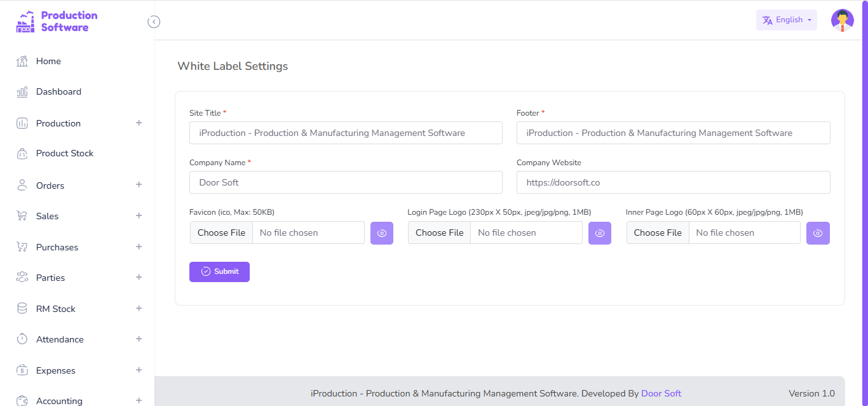Click the RM Stock database icon
The width and height of the screenshot is (868, 406).
point(22,309)
